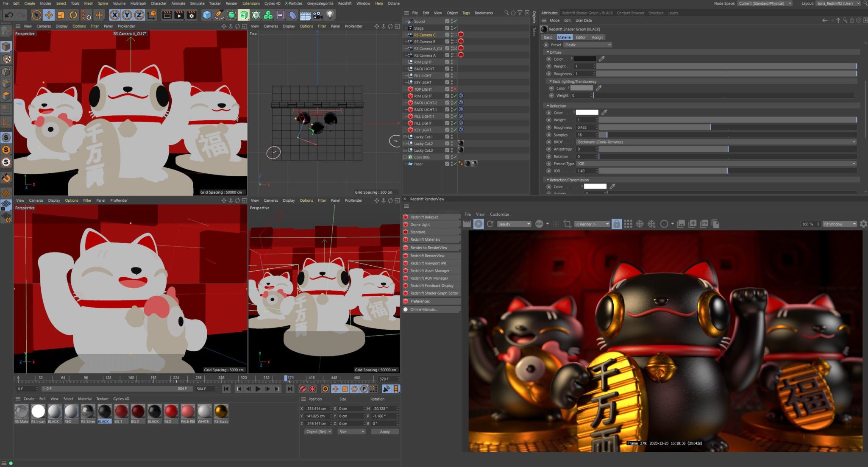Add a light object via bulb icon
868x467 pixels.
point(330,15)
